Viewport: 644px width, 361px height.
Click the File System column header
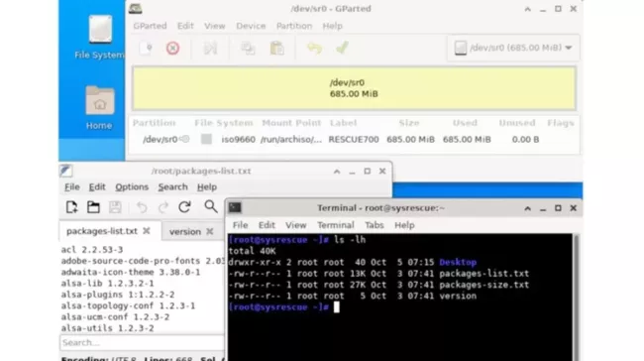tap(224, 123)
